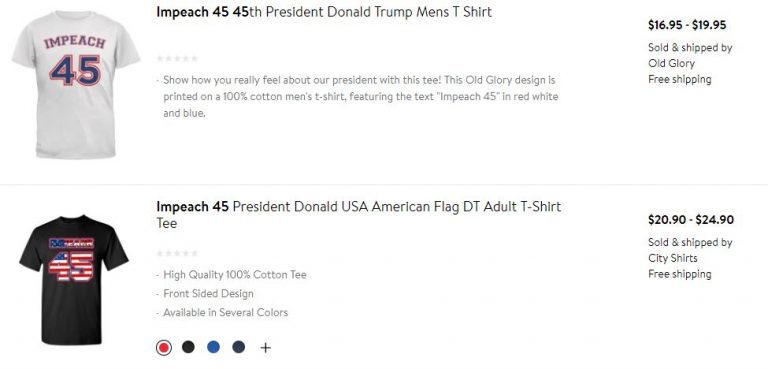Screen dimensions: 768x369
Task: Open the Old Glory seller link
Action: [672, 63]
